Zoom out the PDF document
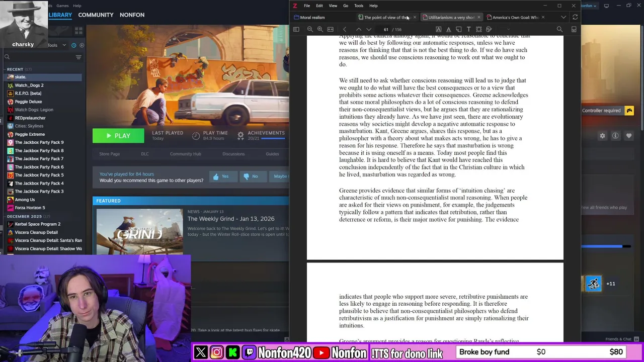 click(x=310, y=29)
